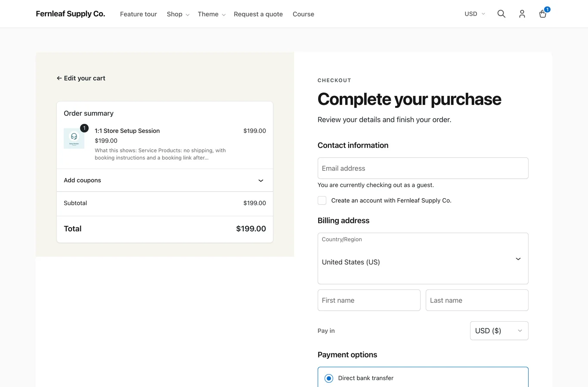Image resolution: width=588 pixels, height=387 pixels.
Task: Go back via Edit your cart
Action: coord(81,78)
